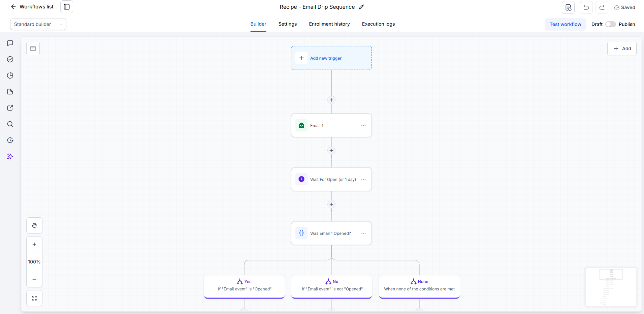The height and width of the screenshot is (314, 644).
Task: Open search icon in left sidebar
Action: tap(10, 124)
